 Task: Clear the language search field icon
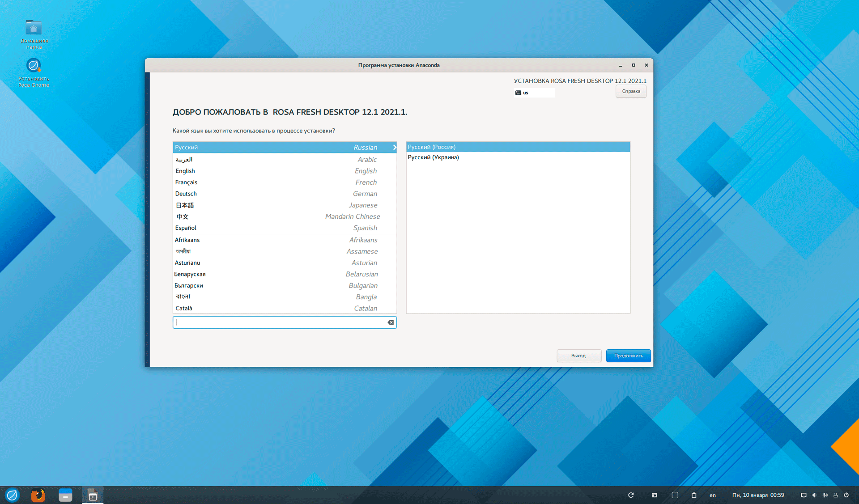(391, 322)
